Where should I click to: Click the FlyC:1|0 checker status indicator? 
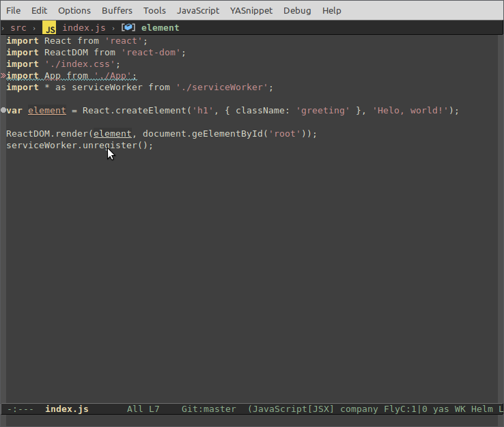[x=406, y=409]
